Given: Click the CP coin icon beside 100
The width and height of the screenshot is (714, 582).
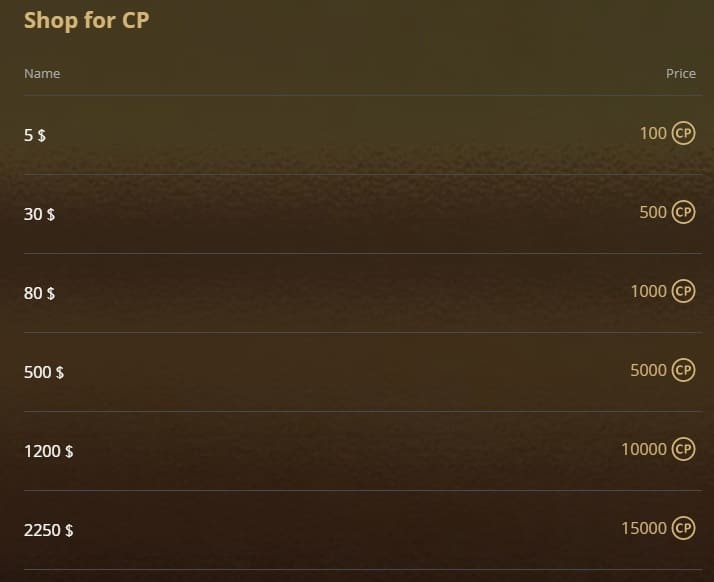Looking at the screenshot, I should [x=683, y=133].
